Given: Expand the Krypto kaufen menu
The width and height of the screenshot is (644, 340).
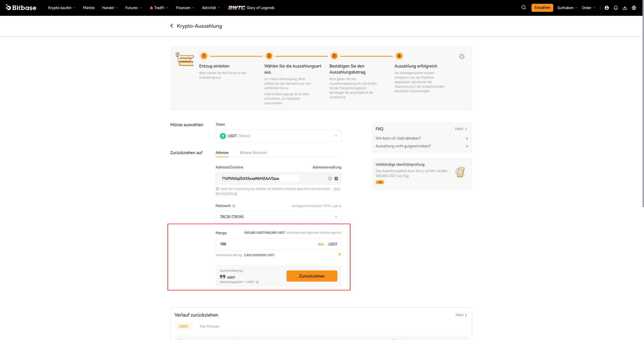Looking at the screenshot, I should 62,8.
